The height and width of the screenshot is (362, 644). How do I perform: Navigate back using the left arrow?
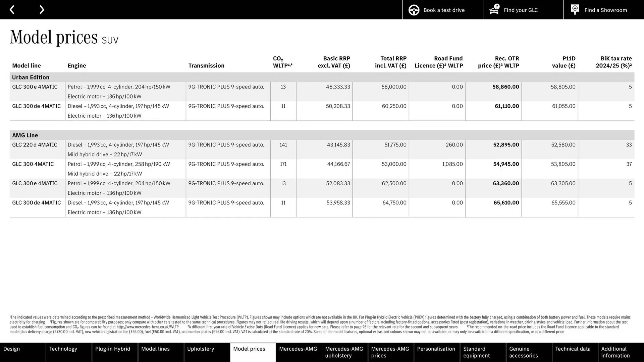[x=12, y=9]
